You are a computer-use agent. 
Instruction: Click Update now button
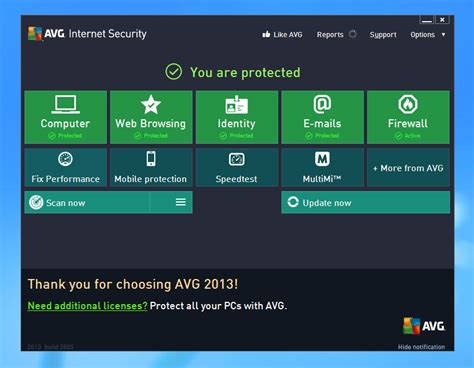coord(366,202)
